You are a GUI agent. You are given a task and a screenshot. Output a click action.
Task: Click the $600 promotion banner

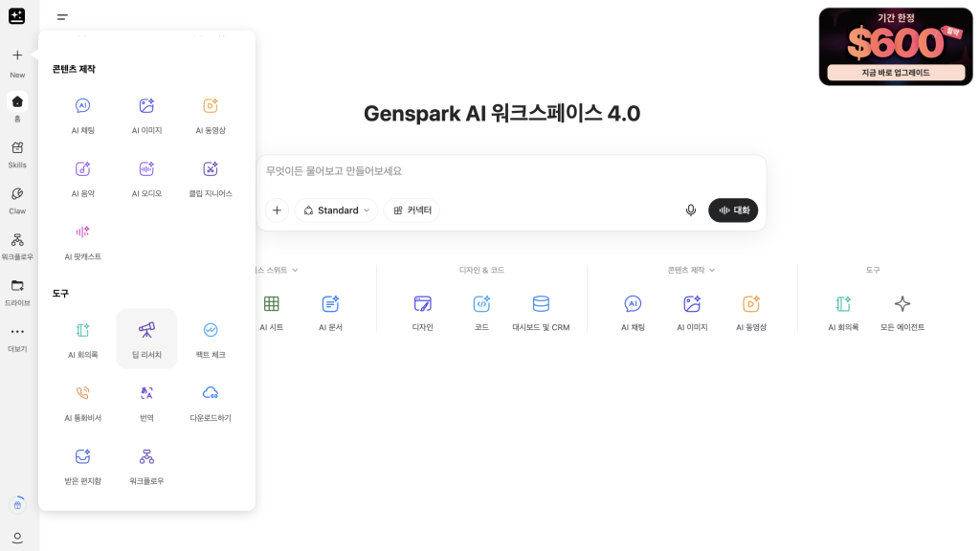coord(896,46)
